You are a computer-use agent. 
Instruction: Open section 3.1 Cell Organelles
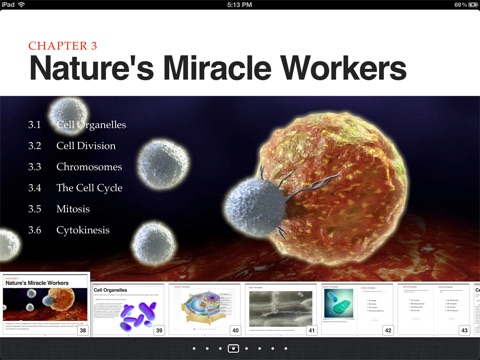point(77,125)
